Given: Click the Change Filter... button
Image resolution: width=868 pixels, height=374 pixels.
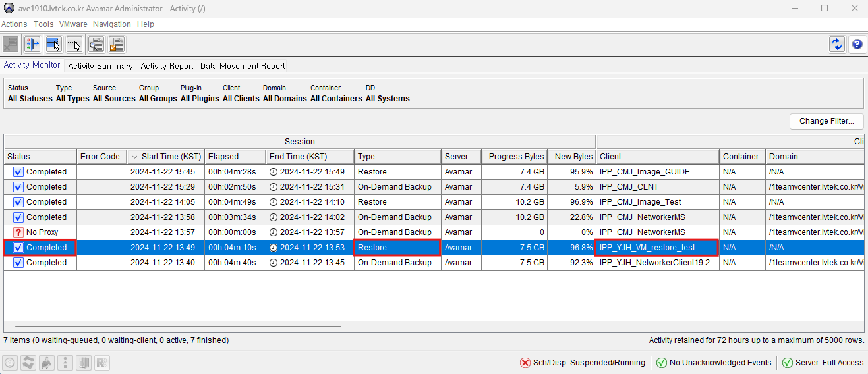Looking at the screenshot, I should click(x=826, y=121).
